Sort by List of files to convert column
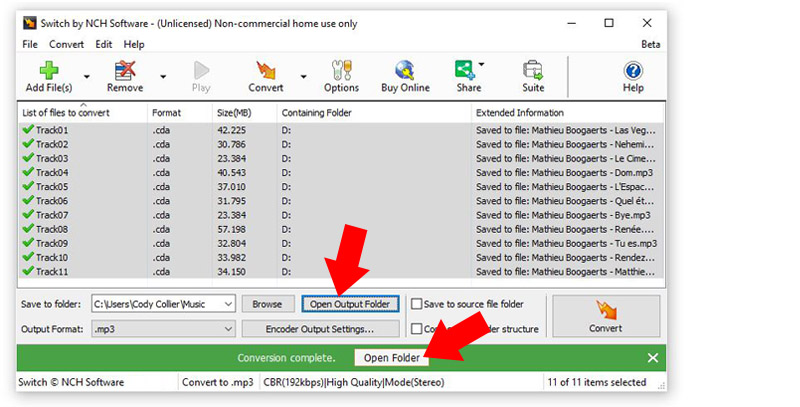The height and width of the screenshot is (407, 800). click(x=83, y=113)
